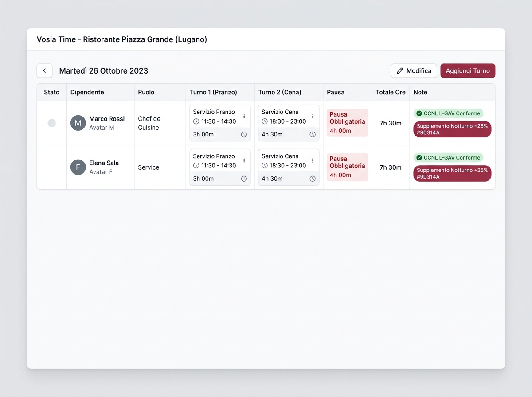The width and height of the screenshot is (532, 397).
Task: Click Elena Sala's Supplemento Notturno +25% tag
Action: click(452, 173)
